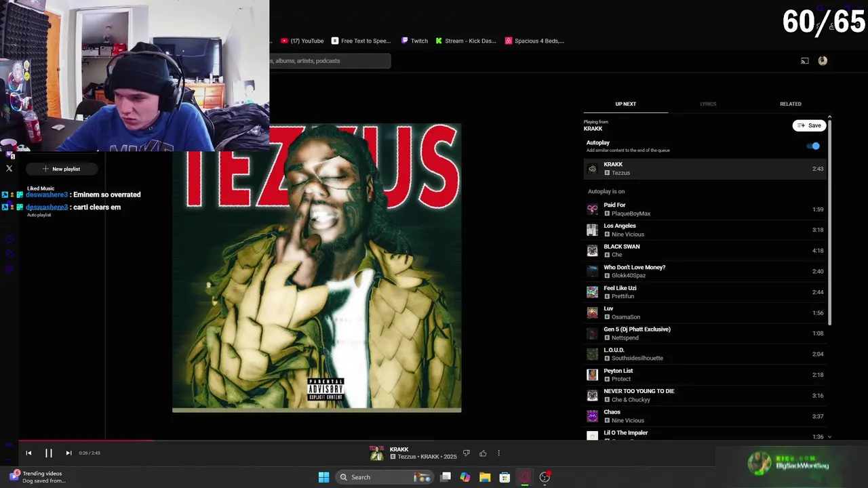Open the player bar three-dot menu

pyautogui.click(x=498, y=453)
